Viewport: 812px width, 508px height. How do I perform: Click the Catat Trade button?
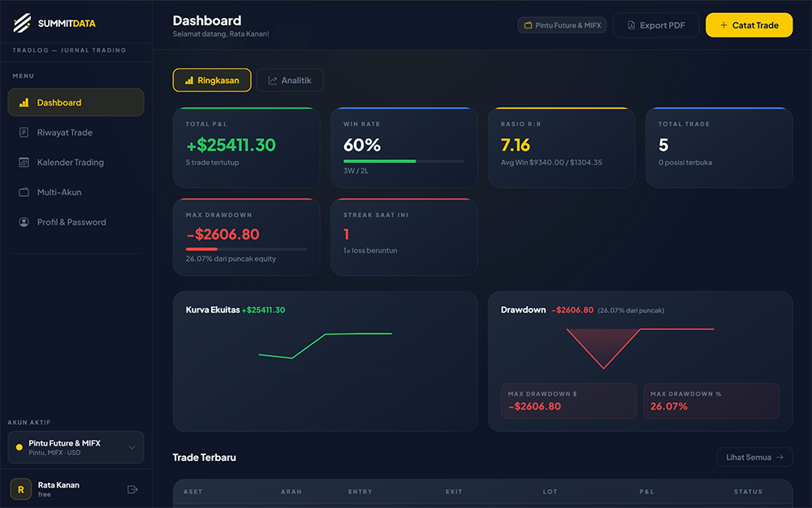click(x=749, y=24)
